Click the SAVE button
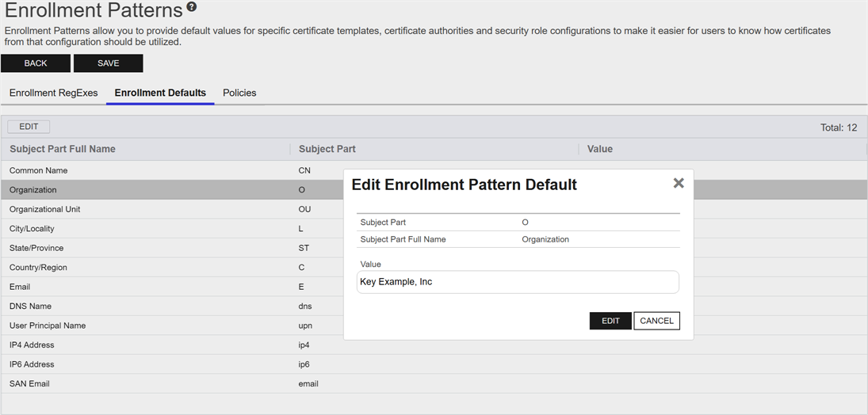The image size is (868, 415). 109,63
